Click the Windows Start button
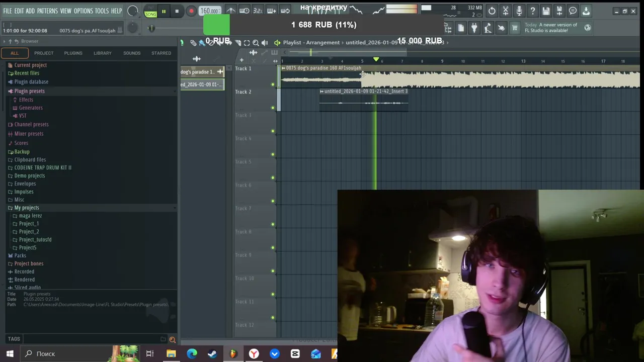 (x=10, y=354)
